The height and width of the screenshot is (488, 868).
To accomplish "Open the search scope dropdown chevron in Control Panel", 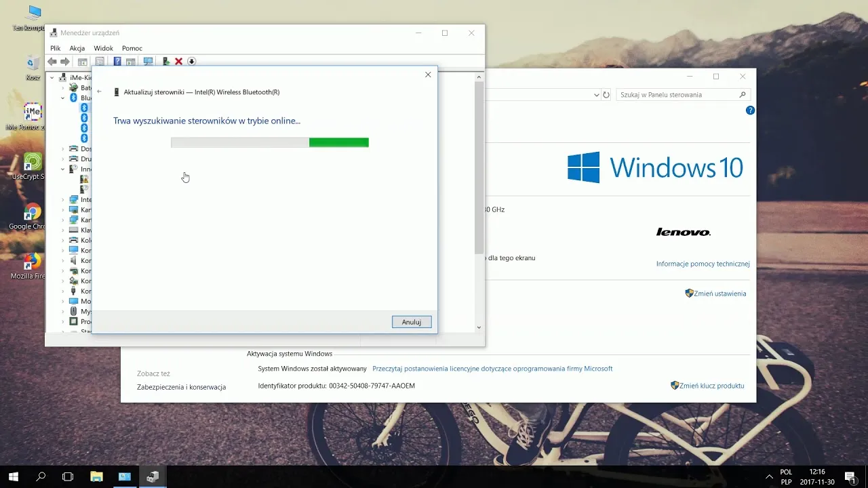I will coord(597,94).
